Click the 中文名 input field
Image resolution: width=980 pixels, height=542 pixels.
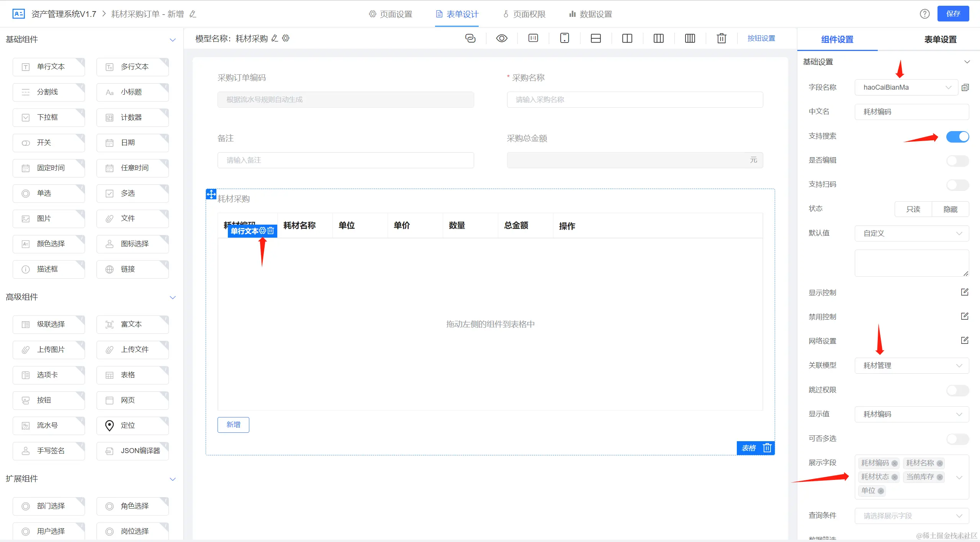pos(911,112)
